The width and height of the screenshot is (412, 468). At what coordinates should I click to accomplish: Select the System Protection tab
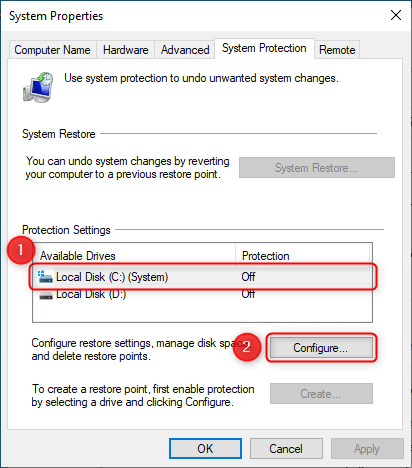point(264,48)
